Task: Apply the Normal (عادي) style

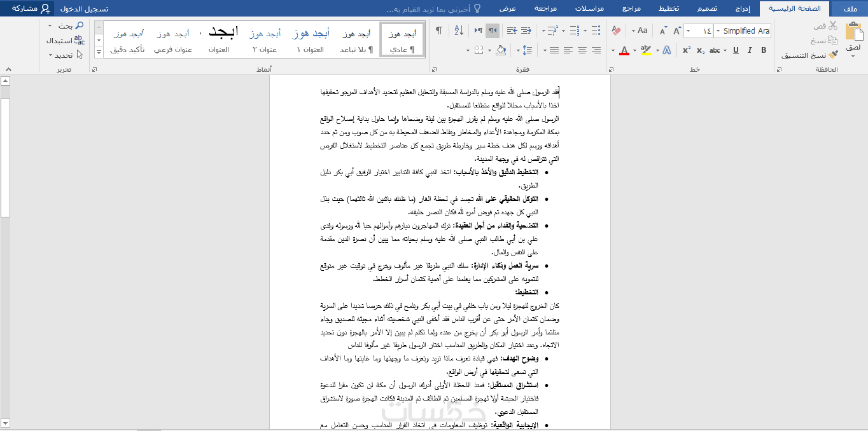Action: pos(402,39)
